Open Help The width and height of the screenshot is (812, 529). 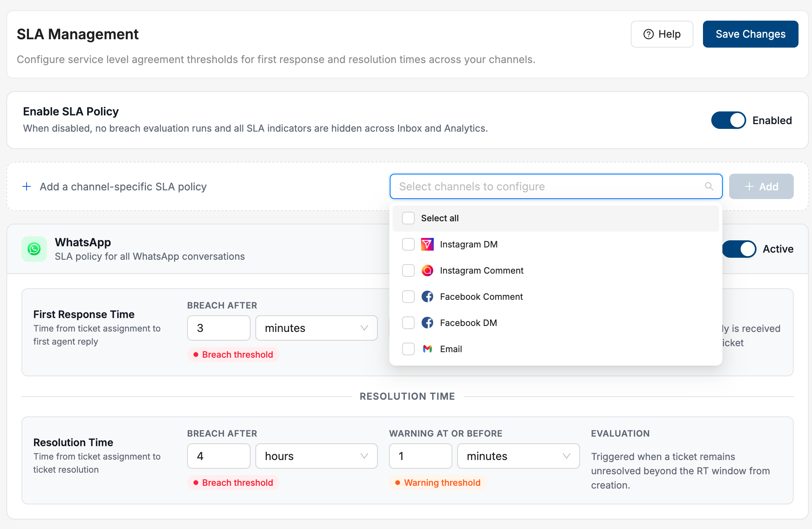coord(662,34)
